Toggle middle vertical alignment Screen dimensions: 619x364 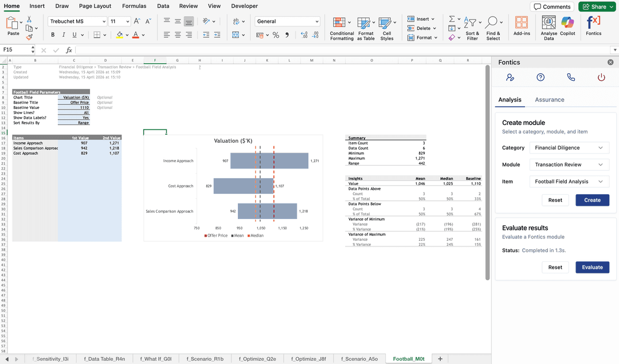click(x=178, y=21)
